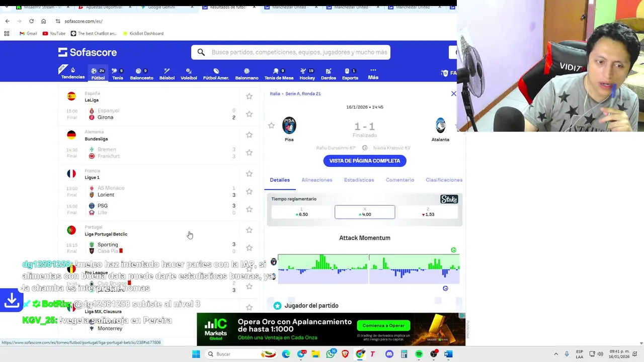Reload the browser page
Image resolution: width=644 pixels, height=362 pixels.
coord(31,21)
